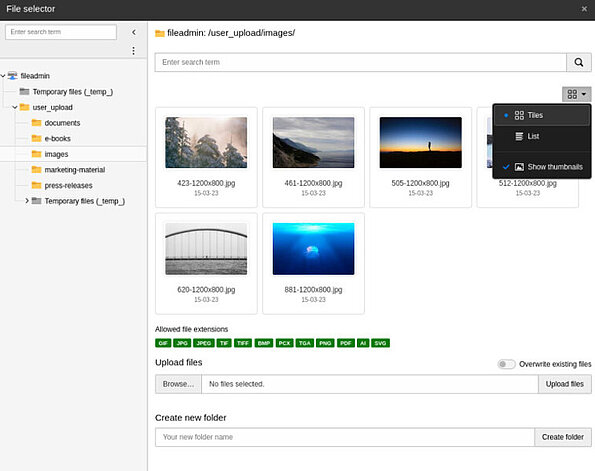Click the folder icon beside the fileadmin path
The image size is (595, 471).
point(160,33)
